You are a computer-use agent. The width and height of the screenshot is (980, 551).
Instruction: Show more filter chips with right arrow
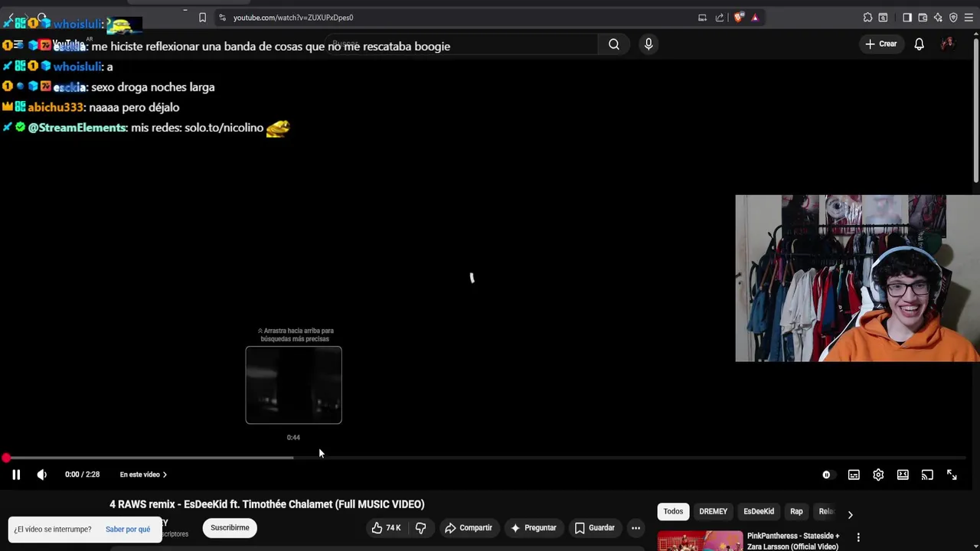click(850, 514)
